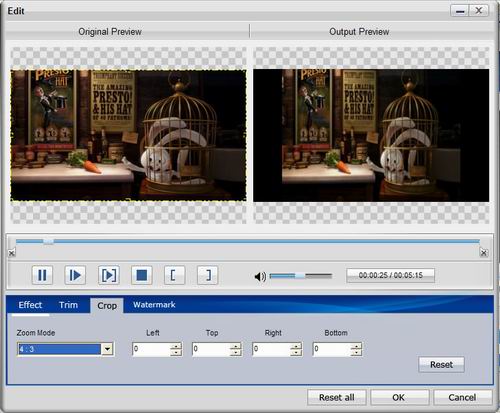This screenshot has width=500, height=413.
Task: Confirm edits with OK button
Action: tap(399, 397)
